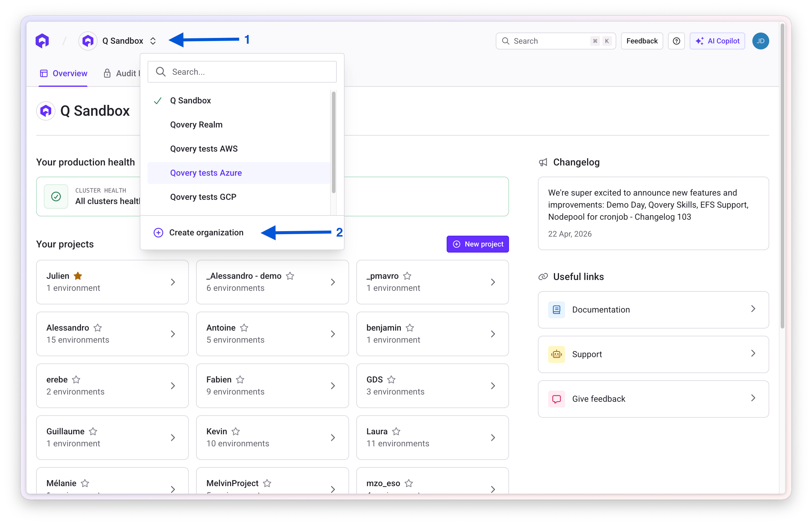Image resolution: width=812 pixels, height=525 pixels.
Task: Open Laura project via its chevron
Action: click(x=493, y=437)
